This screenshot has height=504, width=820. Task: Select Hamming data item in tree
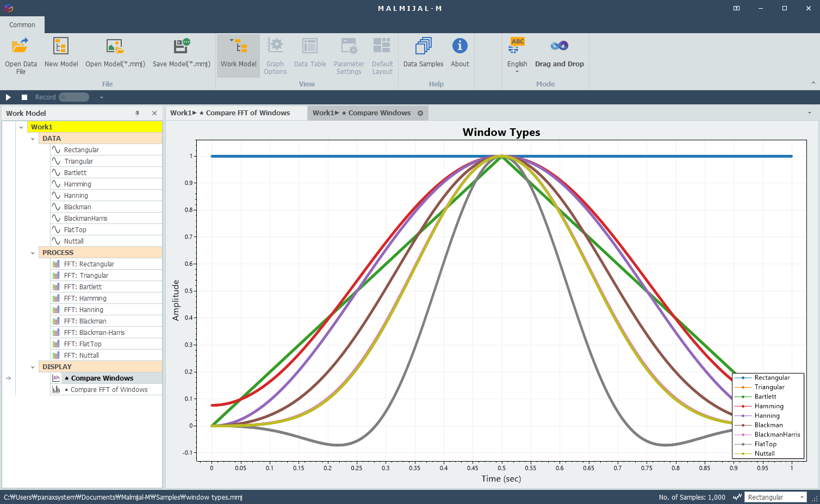coord(106,184)
